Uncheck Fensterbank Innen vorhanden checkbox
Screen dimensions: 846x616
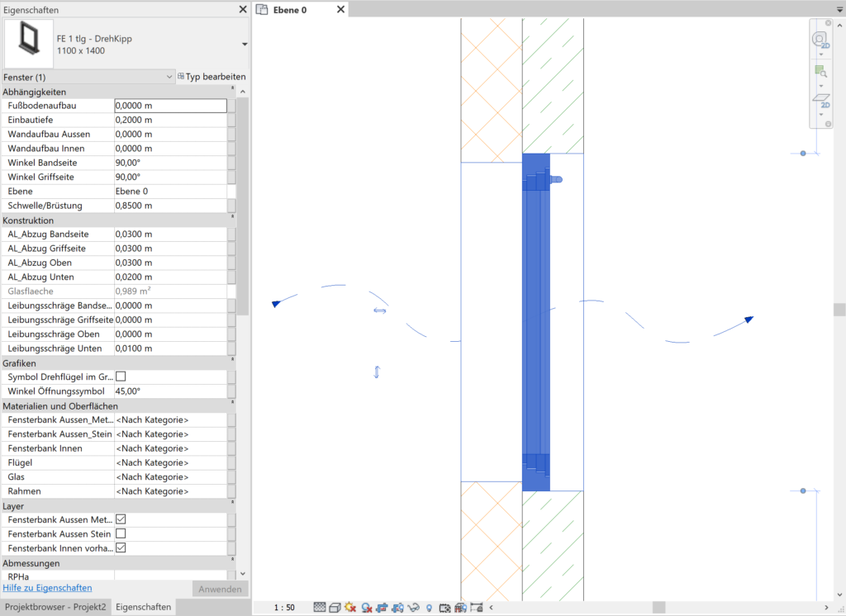[121, 547]
